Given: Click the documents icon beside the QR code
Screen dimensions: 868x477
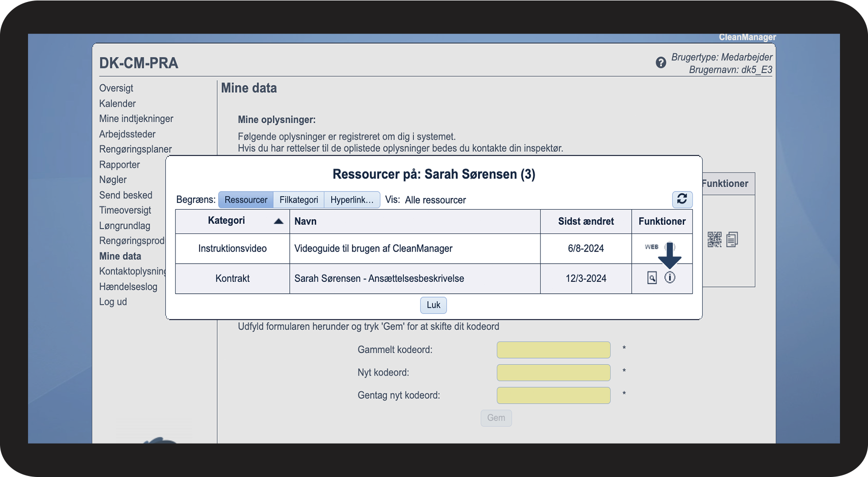Looking at the screenshot, I should [x=732, y=239].
